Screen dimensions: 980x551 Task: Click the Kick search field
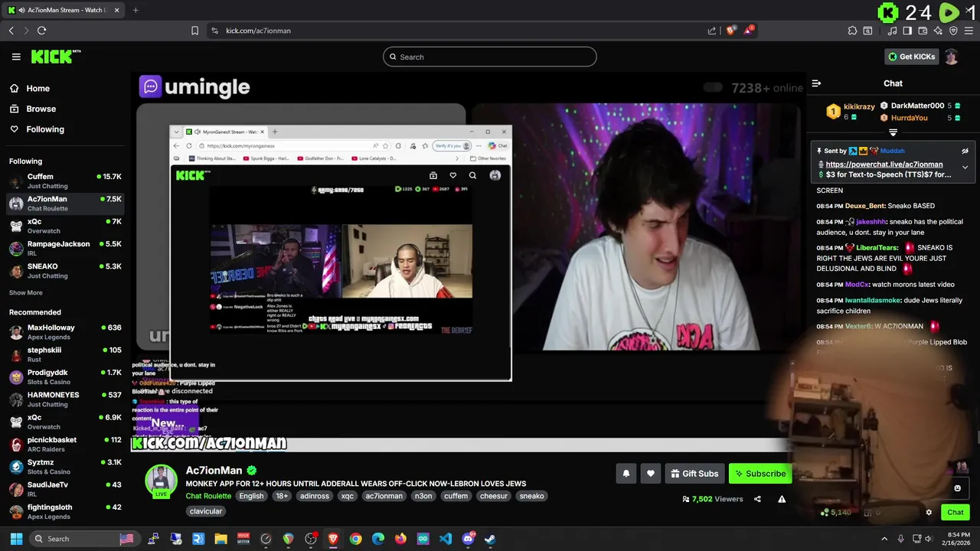tap(490, 57)
